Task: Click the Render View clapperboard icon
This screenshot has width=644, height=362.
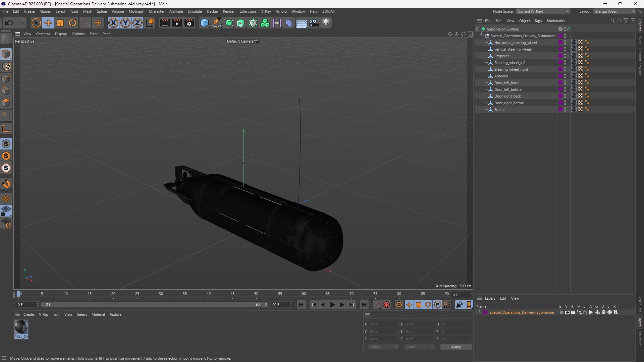Action: pyautogui.click(x=165, y=23)
